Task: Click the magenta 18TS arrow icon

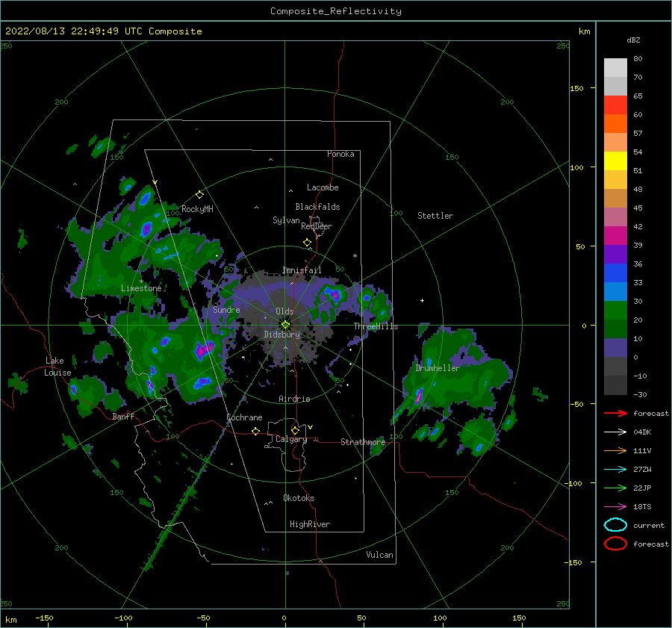Action: pos(615,507)
